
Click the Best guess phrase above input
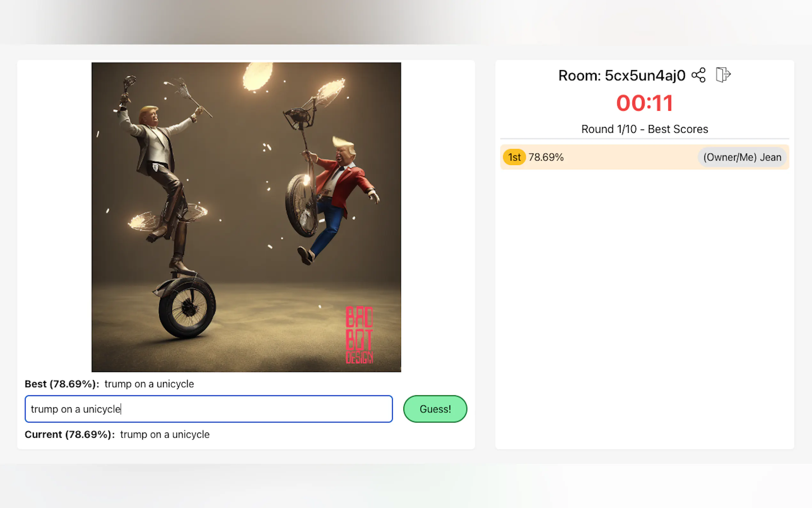pos(149,384)
